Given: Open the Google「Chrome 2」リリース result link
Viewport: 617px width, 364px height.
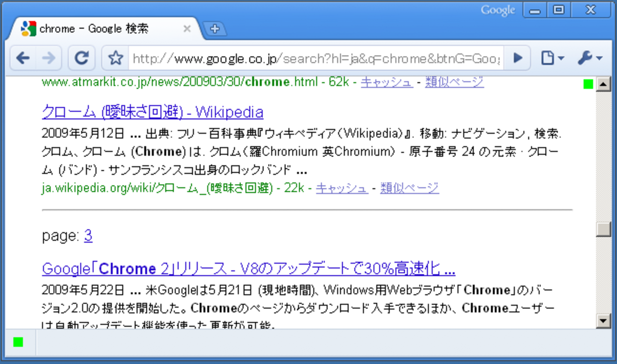Looking at the screenshot, I should (249, 269).
